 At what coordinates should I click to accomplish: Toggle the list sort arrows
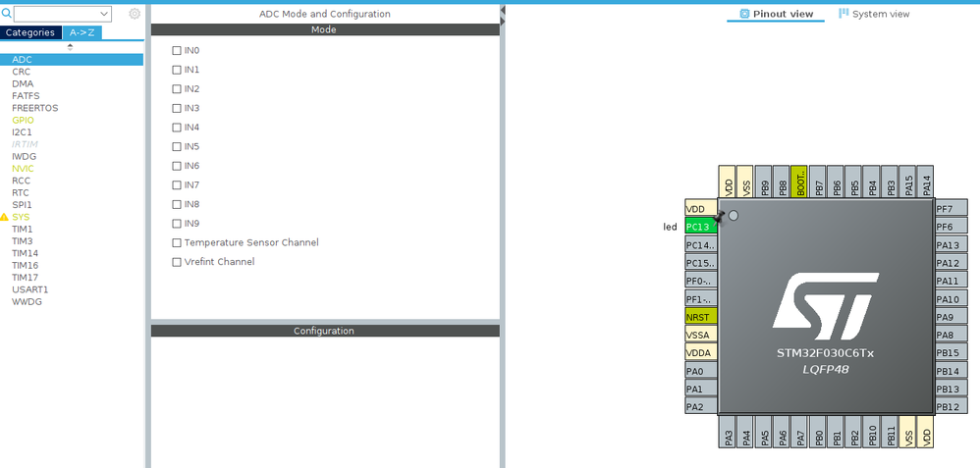70,47
